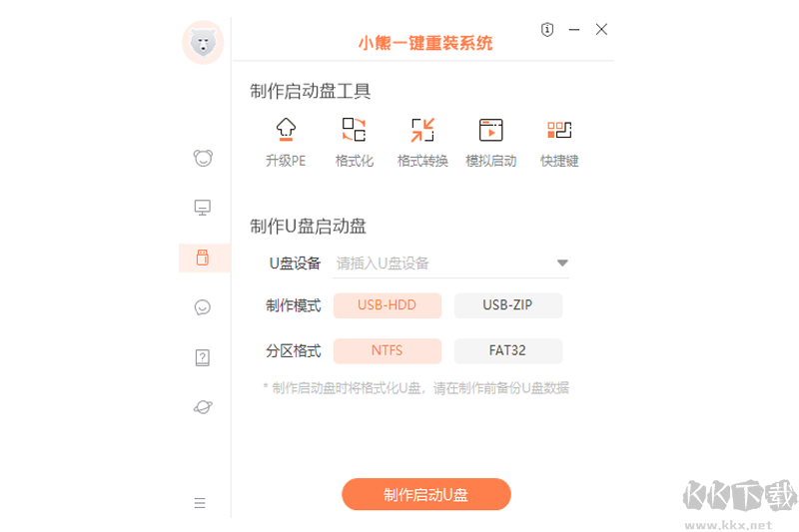Click the help question mark sidebar icon

(x=203, y=357)
